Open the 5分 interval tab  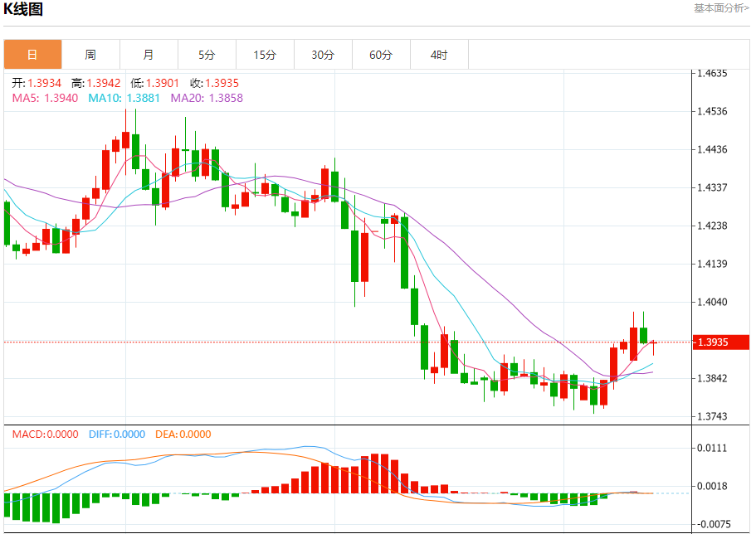pyautogui.click(x=207, y=55)
